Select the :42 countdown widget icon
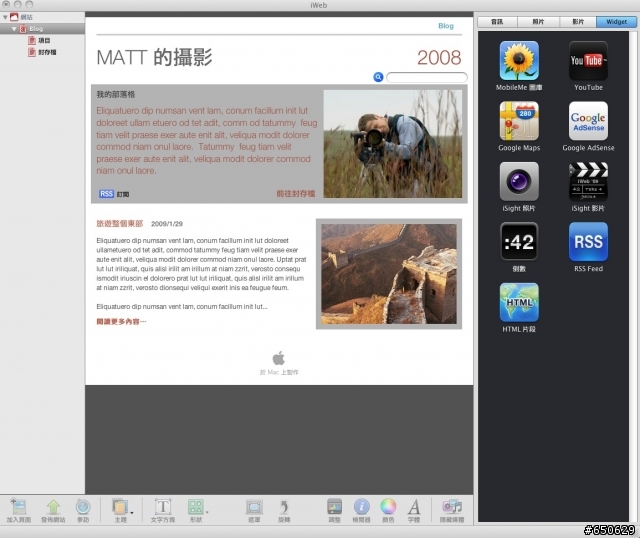640x538 pixels. [519, 242]
